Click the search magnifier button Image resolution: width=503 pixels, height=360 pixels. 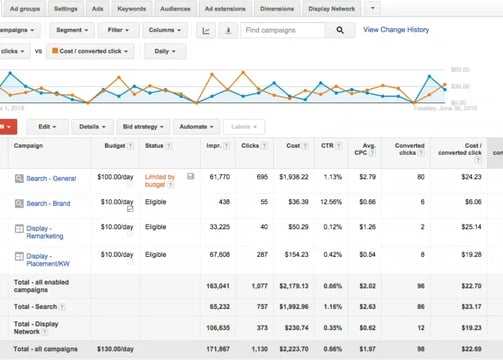pos(340,30)
